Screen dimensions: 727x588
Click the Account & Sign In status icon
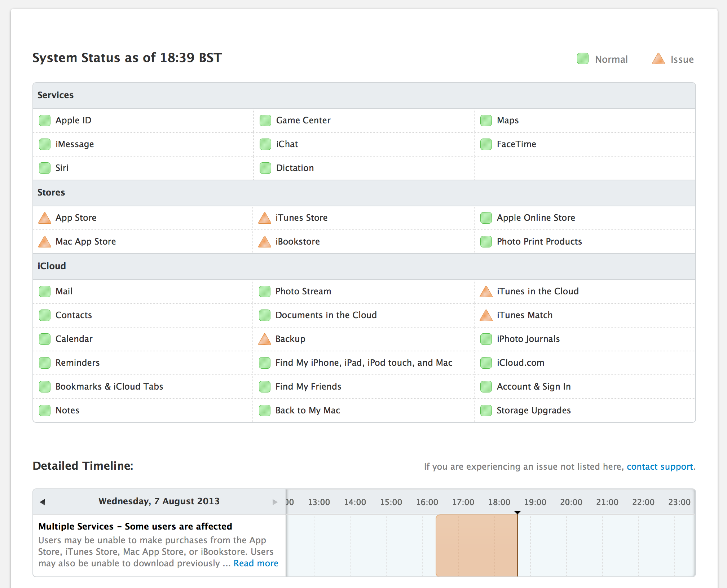pos(486,387)
